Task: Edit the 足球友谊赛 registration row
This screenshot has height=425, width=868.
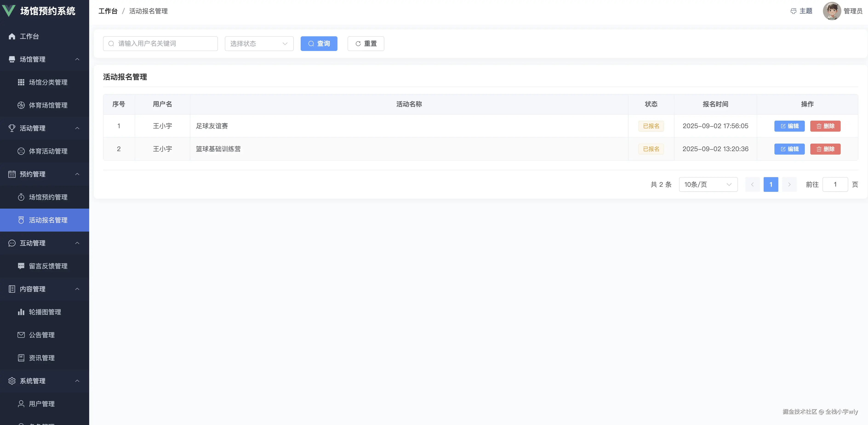Action: point(789,126)
